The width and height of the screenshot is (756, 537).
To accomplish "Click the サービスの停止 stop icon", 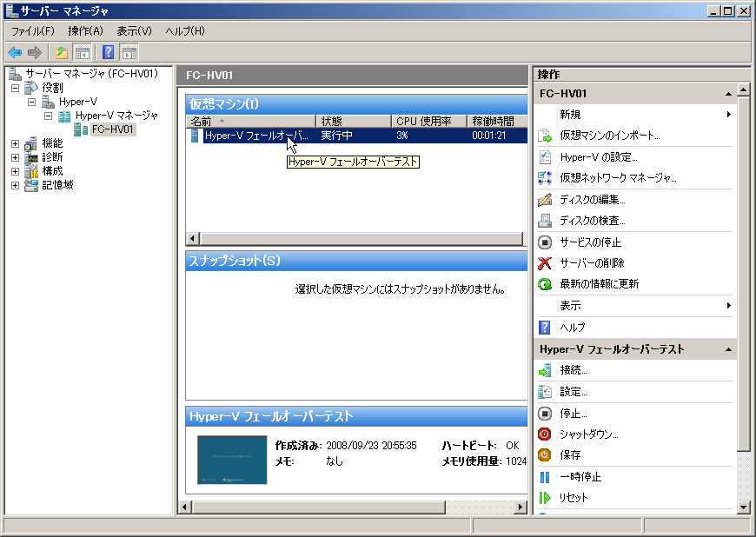I will pyautogui.click(x=544, y=242).
